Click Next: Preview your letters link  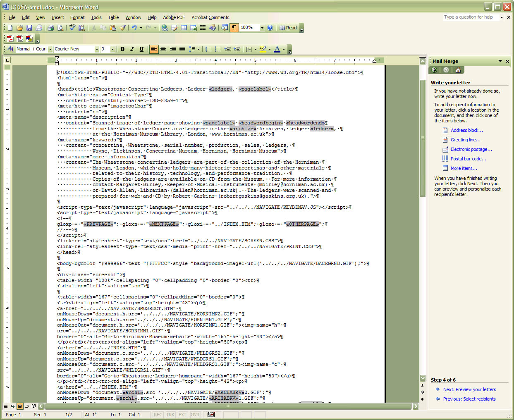pyautogui.click(x=469, y=389)
